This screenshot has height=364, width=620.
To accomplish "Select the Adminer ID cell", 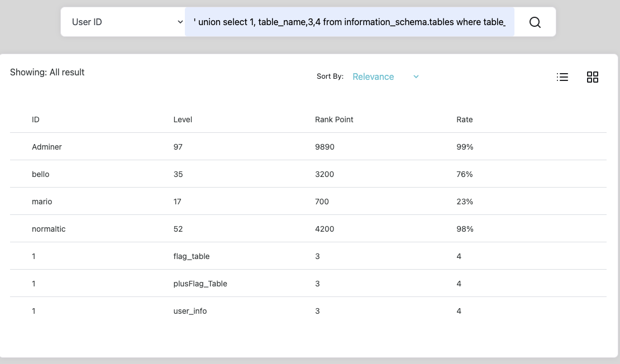I will click(47, 147).
